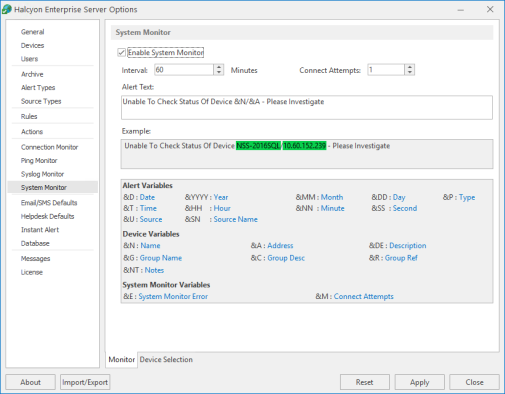Open Instant Alert settings
Viewport: 505px width, 394px height.
[40, 230]
